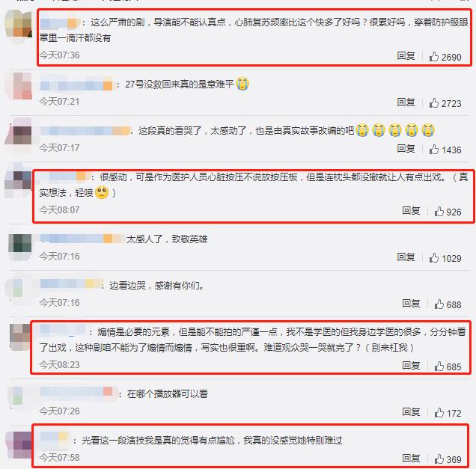The height and width of the screenshot is (469, 476).
Task: Thumbs-up the comment with 685 likes
Action: click(x=448, y=367)
